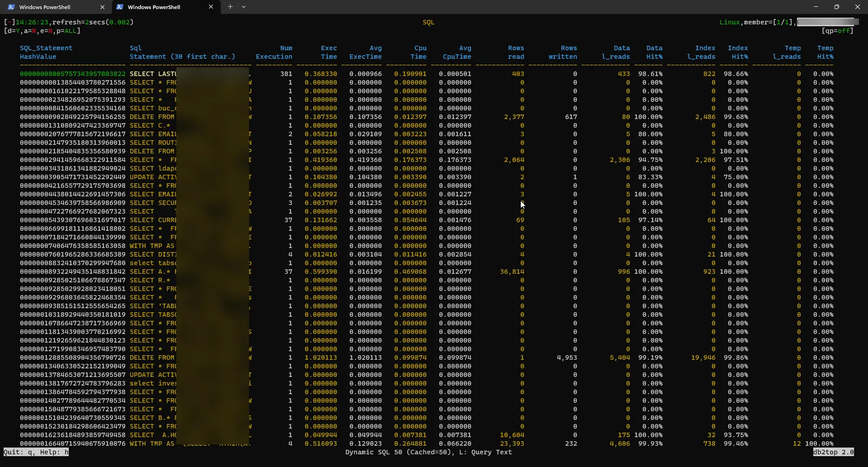Click the Data Hit% column header
The height and width of the screenshot is (467, 868).
click(x=654, y=52)
